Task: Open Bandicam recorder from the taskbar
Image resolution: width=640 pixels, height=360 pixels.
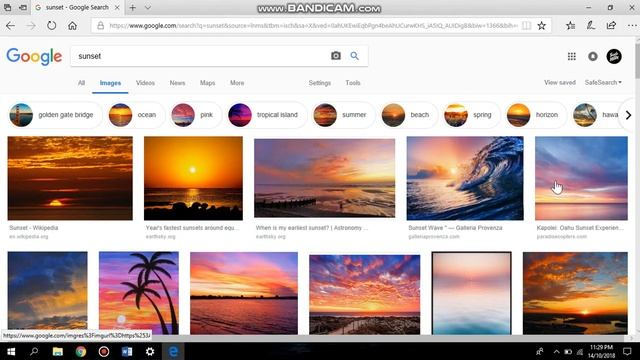Action: tap(104, 351)
